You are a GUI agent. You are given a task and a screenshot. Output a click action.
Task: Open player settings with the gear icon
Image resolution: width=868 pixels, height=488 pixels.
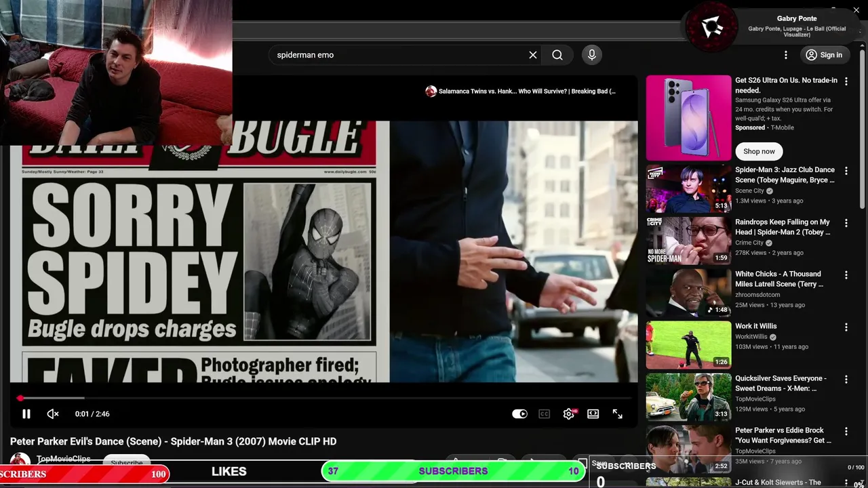pyautogui.click(x=569, y=414)
